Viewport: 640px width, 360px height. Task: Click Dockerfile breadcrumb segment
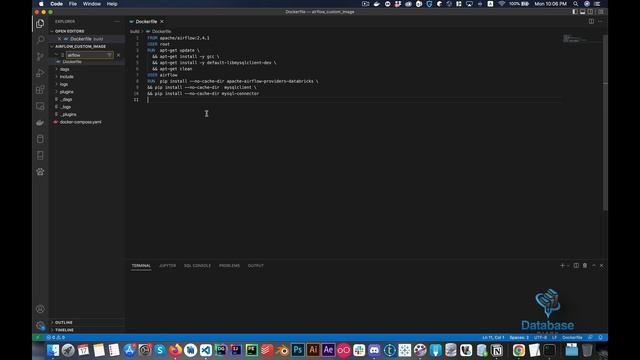click(x=161, y=31)
